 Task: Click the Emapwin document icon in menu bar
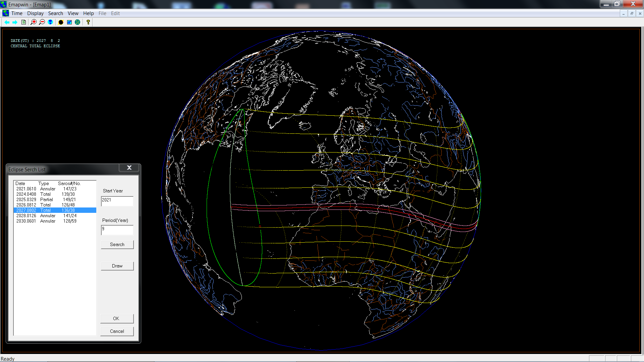pos(6,13)
